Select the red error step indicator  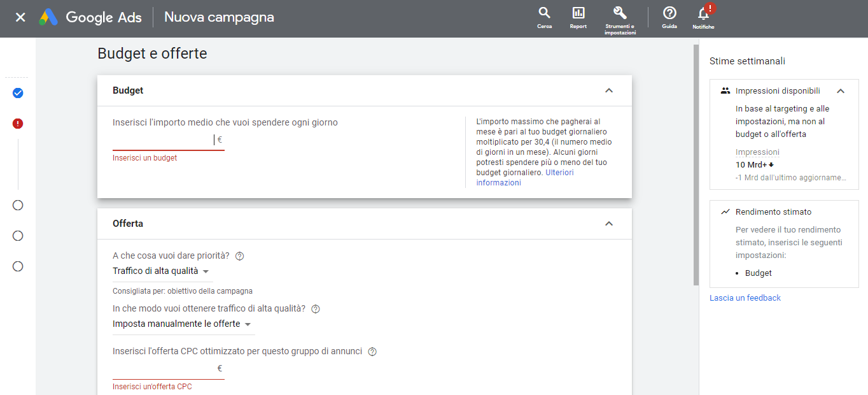(x=18, y=124)
